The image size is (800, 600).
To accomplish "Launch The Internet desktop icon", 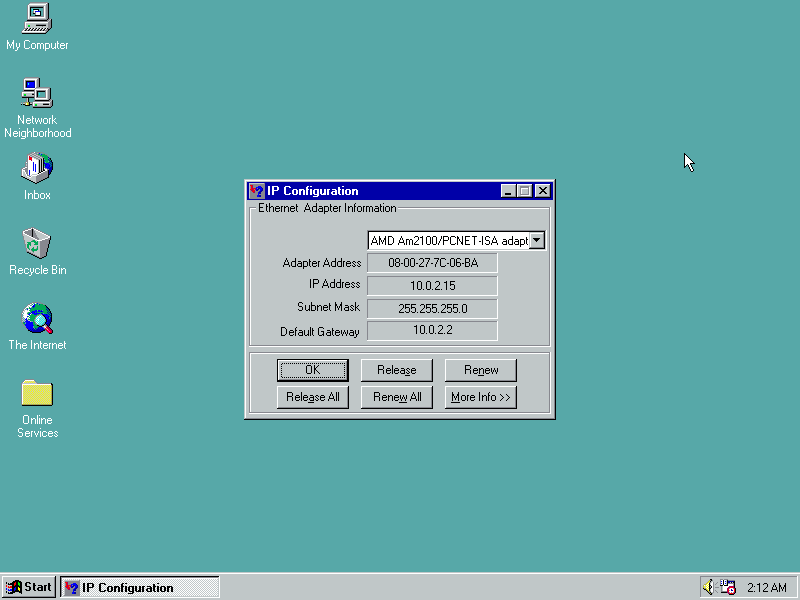I will point(37,319).
